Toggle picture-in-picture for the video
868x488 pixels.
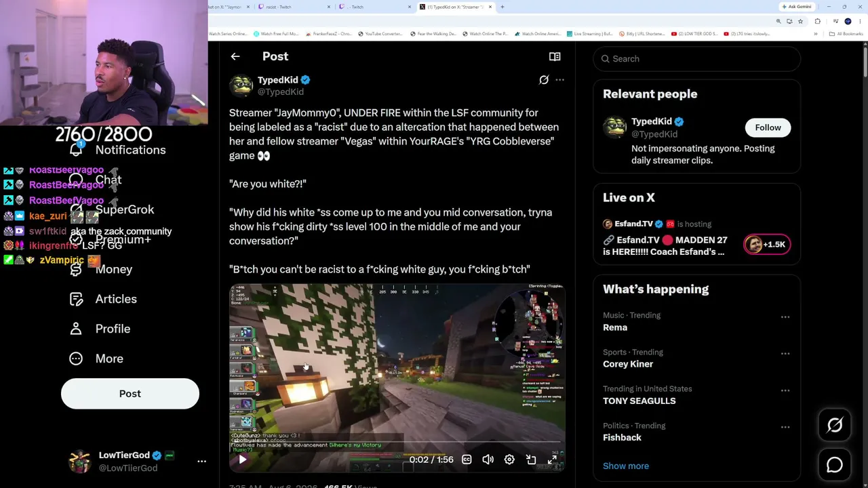pyautogui.click(x=531, y=460)
